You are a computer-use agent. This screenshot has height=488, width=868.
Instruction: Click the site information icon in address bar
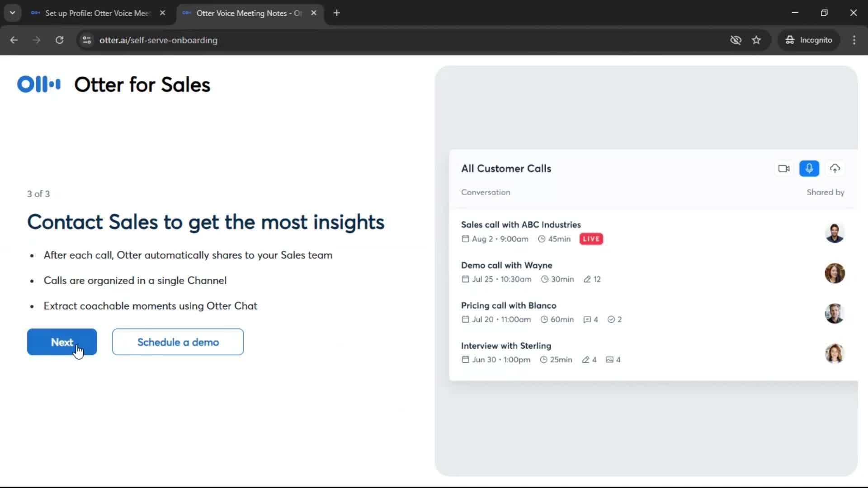pos(87,40)
